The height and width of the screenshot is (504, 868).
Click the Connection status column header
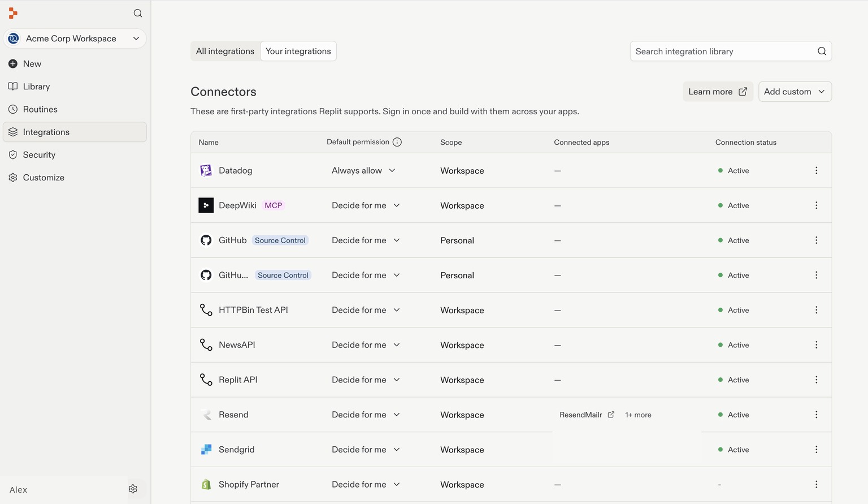tap(746, 143)
